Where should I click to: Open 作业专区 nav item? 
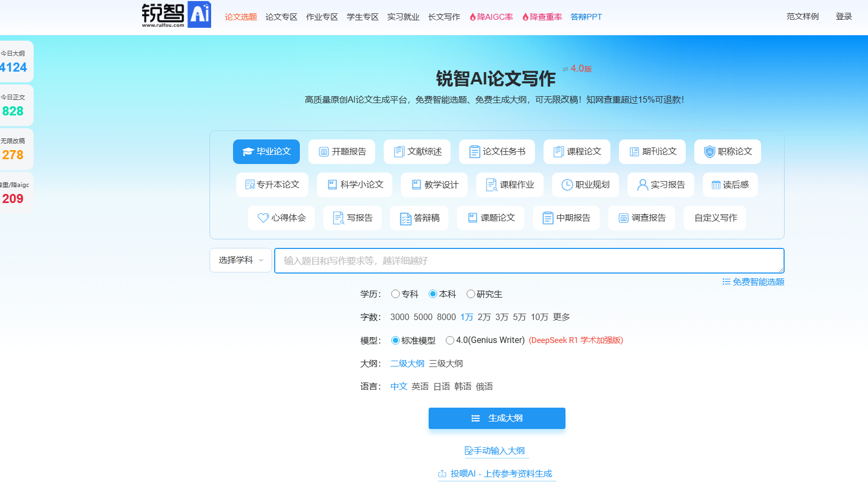click(322, 17)
